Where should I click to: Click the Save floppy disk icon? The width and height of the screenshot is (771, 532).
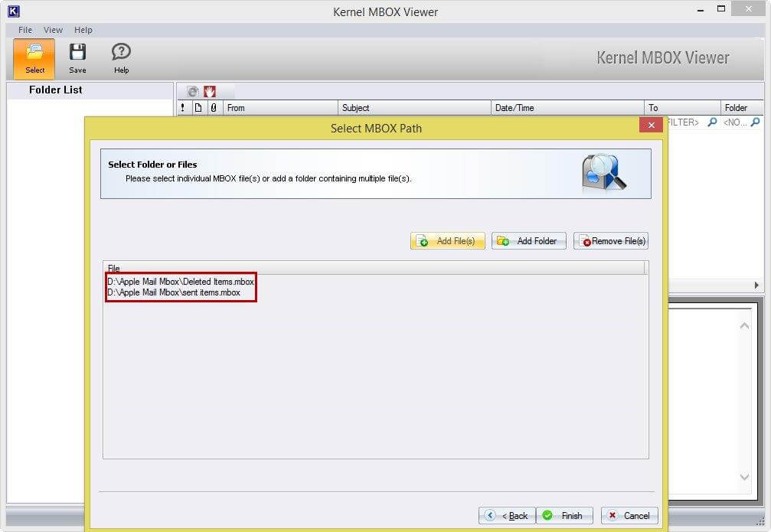[x=77, y=52]
